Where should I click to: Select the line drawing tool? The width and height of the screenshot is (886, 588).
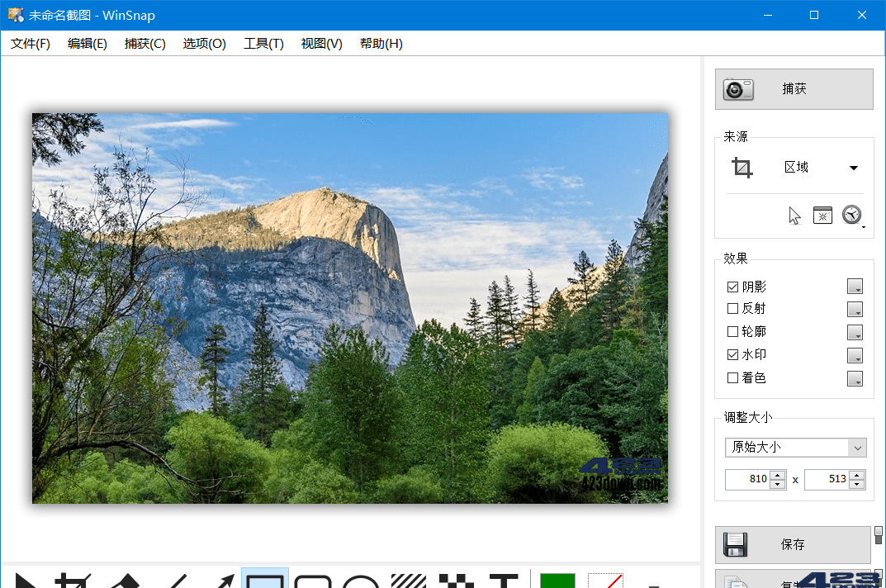177,580
